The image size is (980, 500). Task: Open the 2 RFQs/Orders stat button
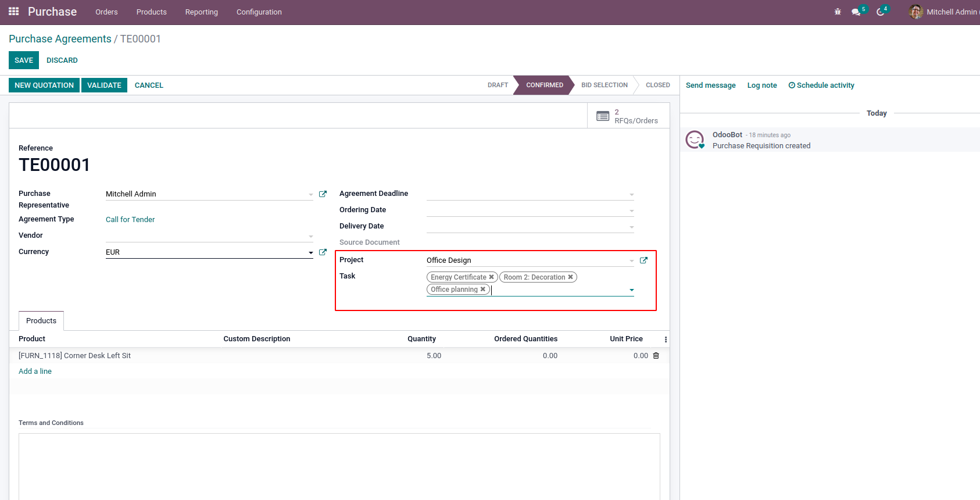click(x=628, y=116)
